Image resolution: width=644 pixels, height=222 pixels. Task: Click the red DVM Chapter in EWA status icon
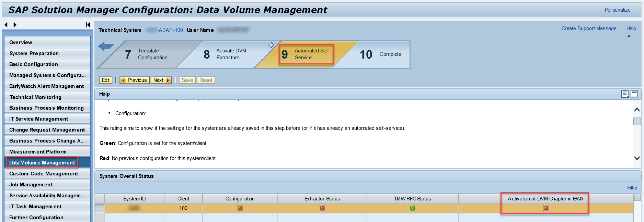pyautogui.click(x=546, y=208)
